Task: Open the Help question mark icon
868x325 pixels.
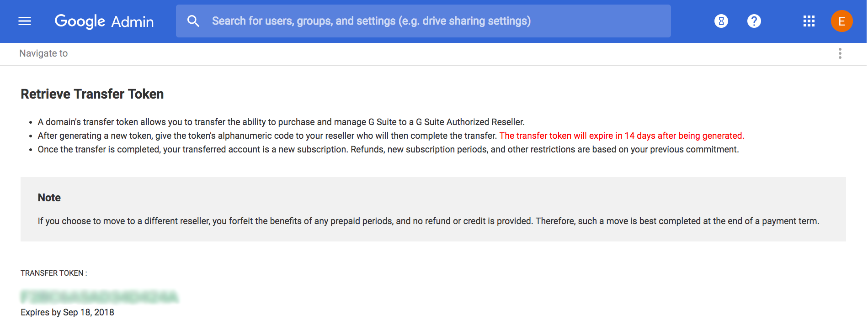Action: (x=754, y=21)
